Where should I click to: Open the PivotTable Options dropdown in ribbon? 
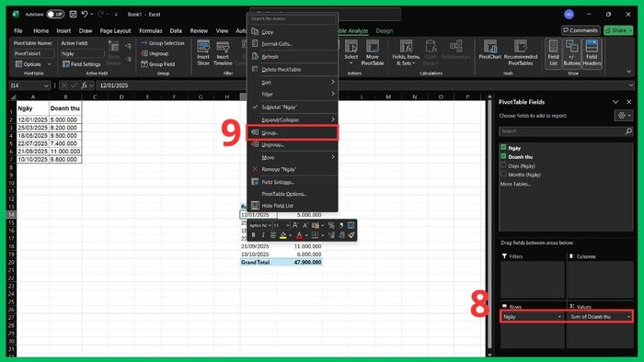(x=50, y=64)
